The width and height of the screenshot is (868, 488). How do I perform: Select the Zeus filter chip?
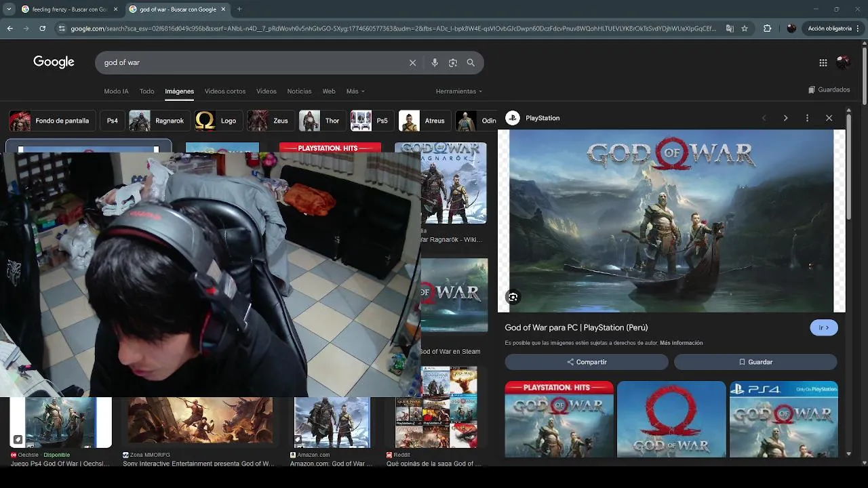(x=271, y=121)
